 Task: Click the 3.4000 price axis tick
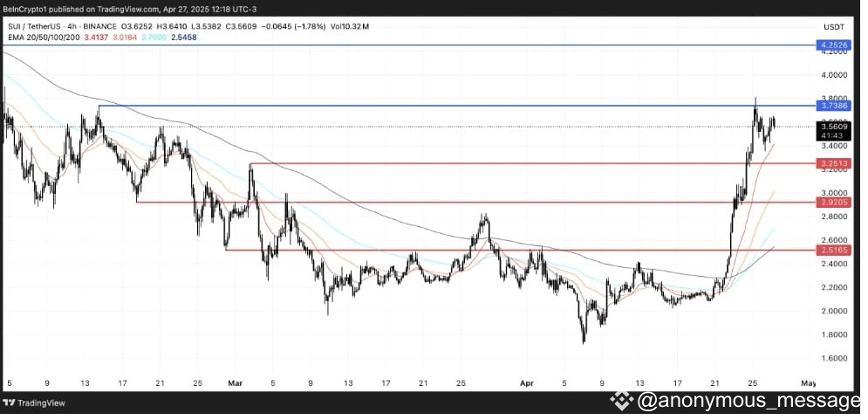pyautogui.click(x=834, y=146)
